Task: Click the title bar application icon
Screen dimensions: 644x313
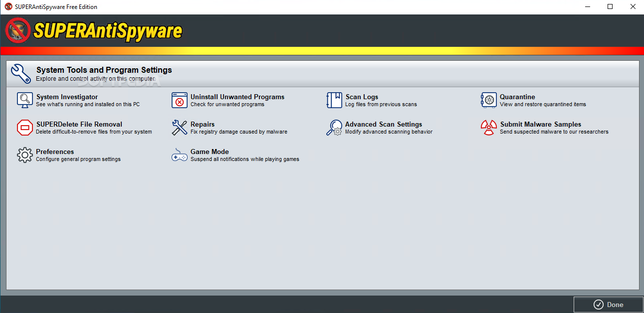Action: pos(8,7)
